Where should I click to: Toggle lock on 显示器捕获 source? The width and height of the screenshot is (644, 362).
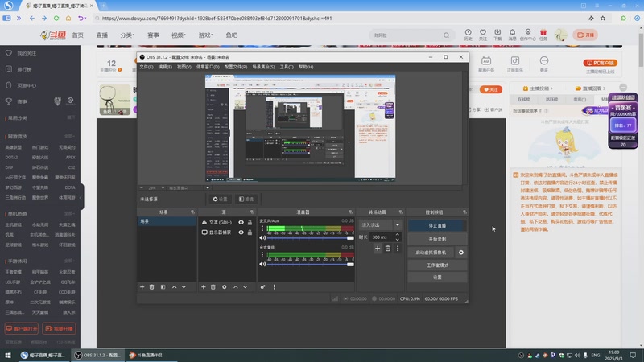[250, 232]
